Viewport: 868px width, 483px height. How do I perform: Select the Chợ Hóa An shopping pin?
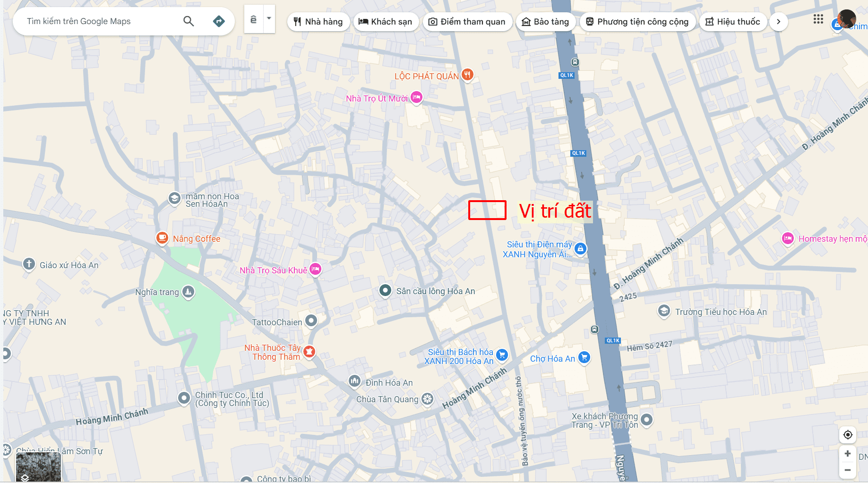pos(584,357)
